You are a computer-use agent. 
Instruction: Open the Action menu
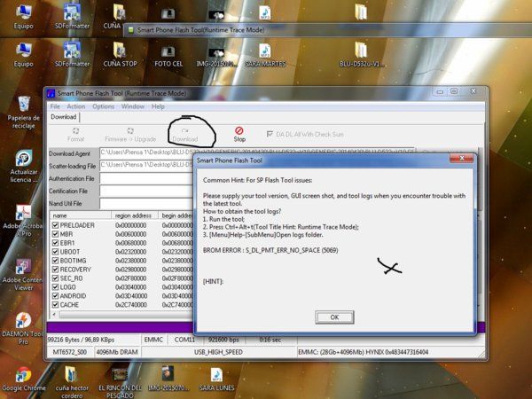coord(76,106)
